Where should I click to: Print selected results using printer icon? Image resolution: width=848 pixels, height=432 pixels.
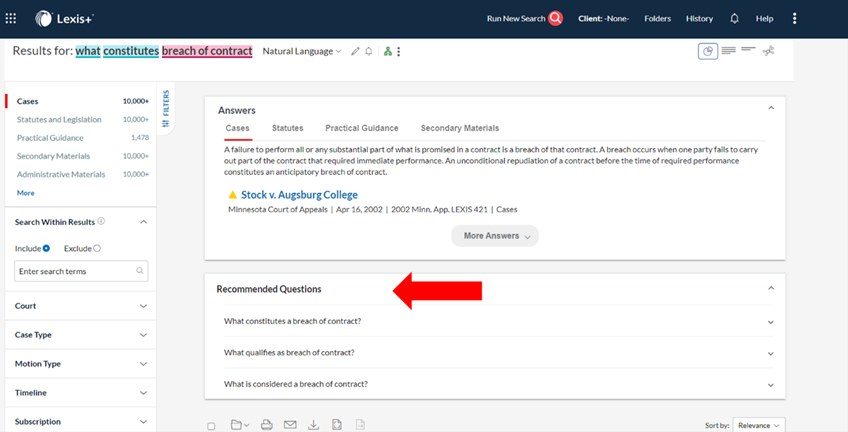[x=267, y=425]
